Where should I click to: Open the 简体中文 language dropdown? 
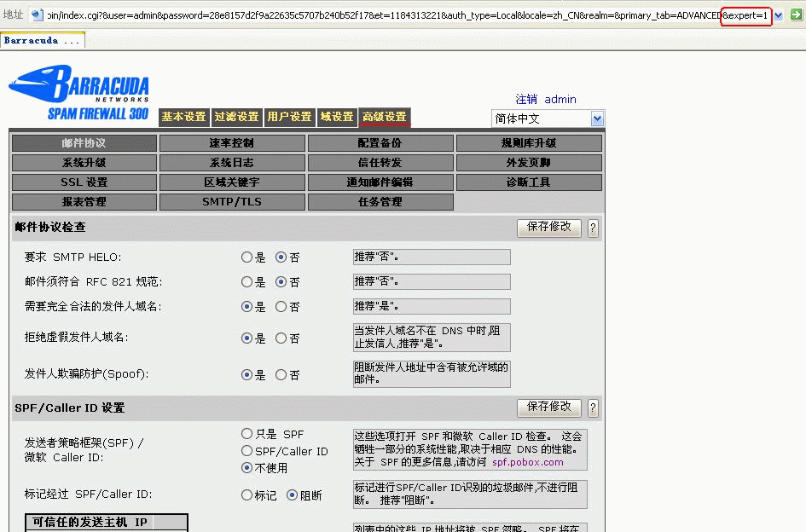click(x=596, y=119)
